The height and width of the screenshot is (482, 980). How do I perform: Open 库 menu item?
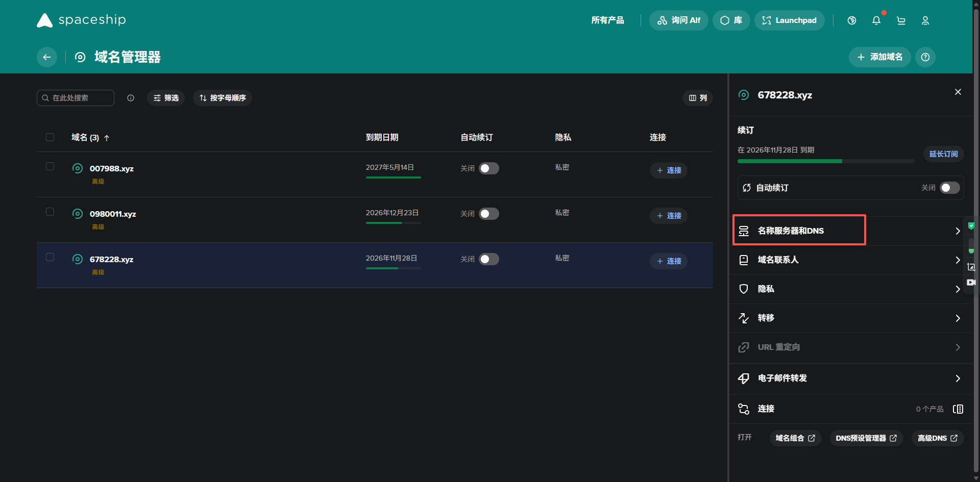[x=731, y=20]
